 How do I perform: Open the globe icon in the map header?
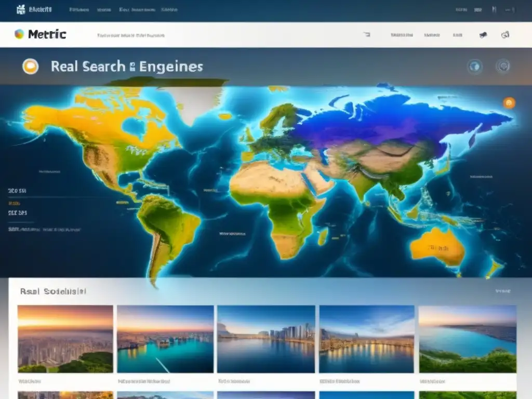coord(475,66)
